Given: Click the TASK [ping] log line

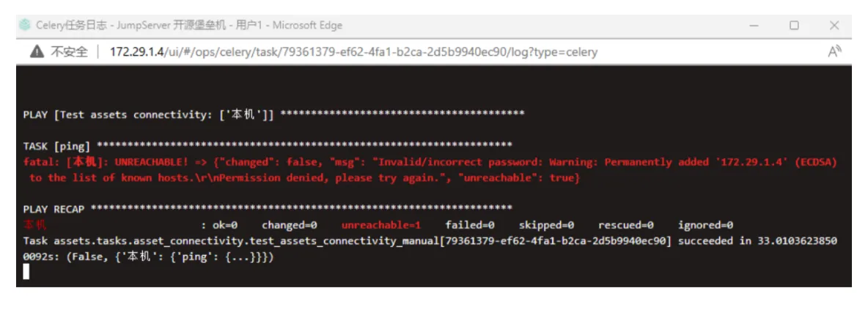Looking at the screenshot, I should 268,146.
